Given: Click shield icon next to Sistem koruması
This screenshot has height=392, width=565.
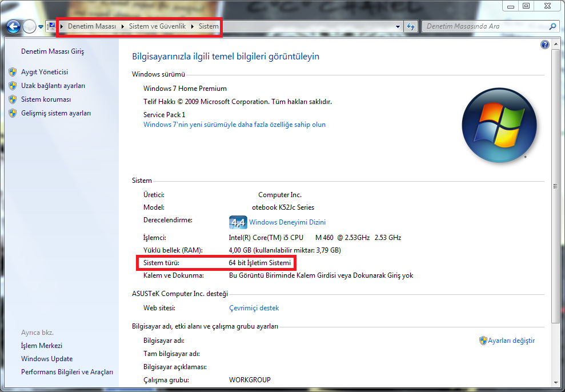Looking at the screenshot, I should tap(13, 99).
